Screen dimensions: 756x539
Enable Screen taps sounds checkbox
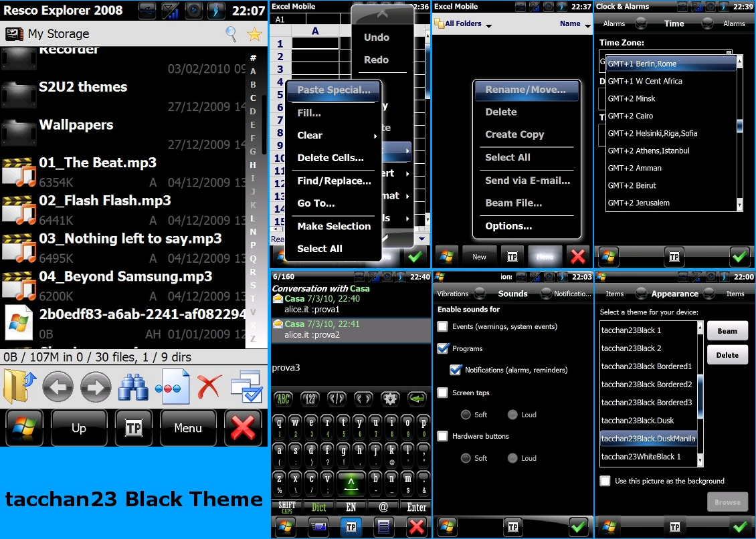coord(443,393)
